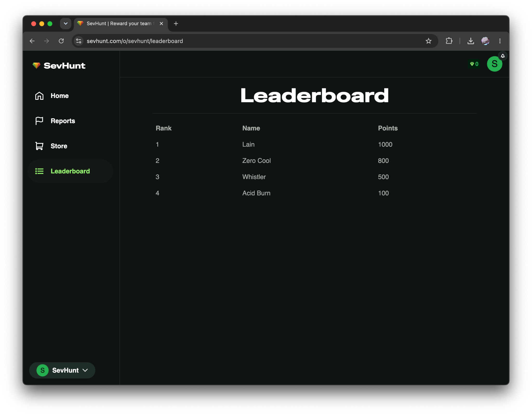Open browser downloads icon
532x415 pixels.
coord(471,41)
